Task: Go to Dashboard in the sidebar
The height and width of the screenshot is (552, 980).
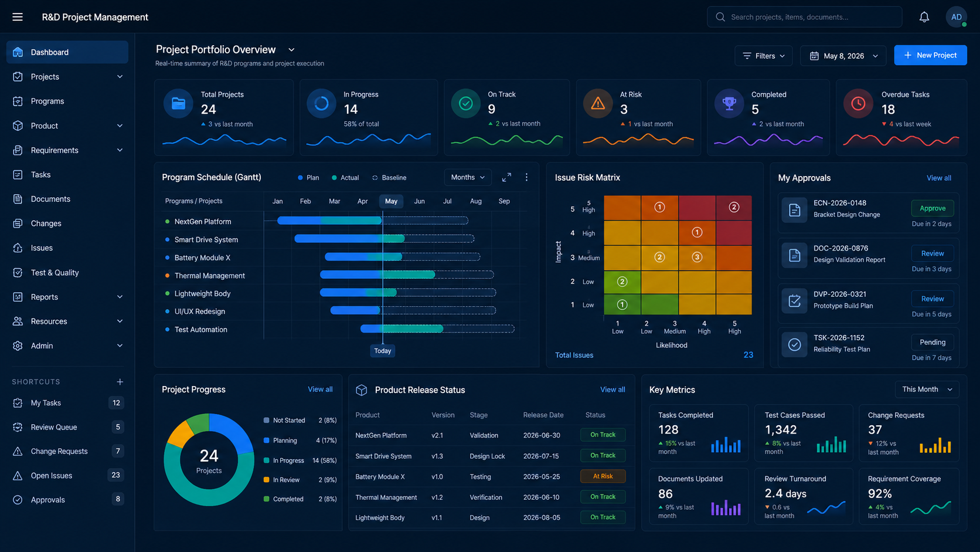Action: pyautogui.click(x=67, y=52)
